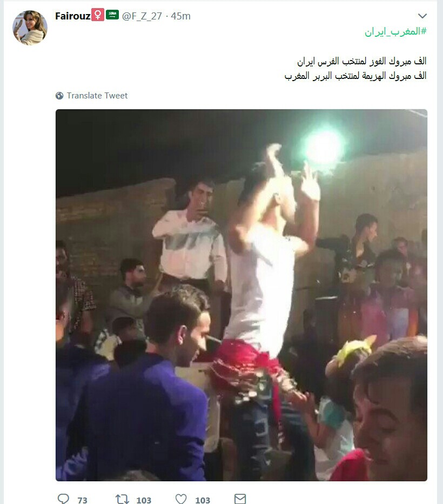This screenshot has width=443, height=504.
Task: Click the retweet arrows icon
Action: (122, 499)
